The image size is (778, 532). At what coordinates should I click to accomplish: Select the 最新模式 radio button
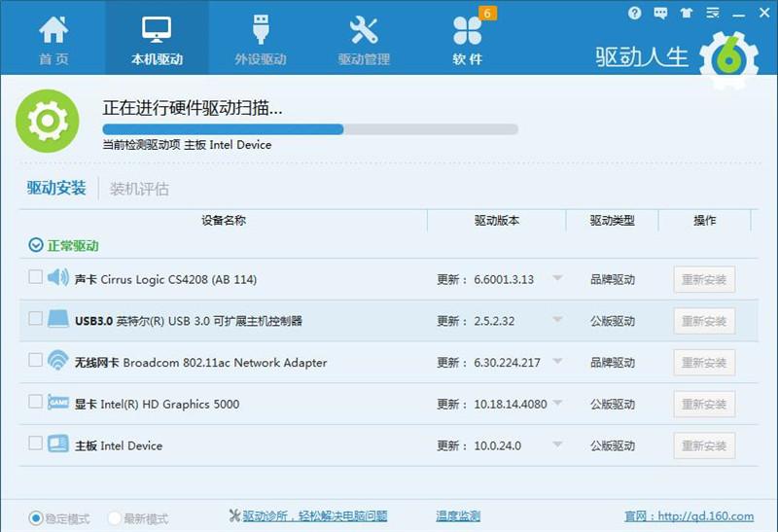[x=114, y=518]
